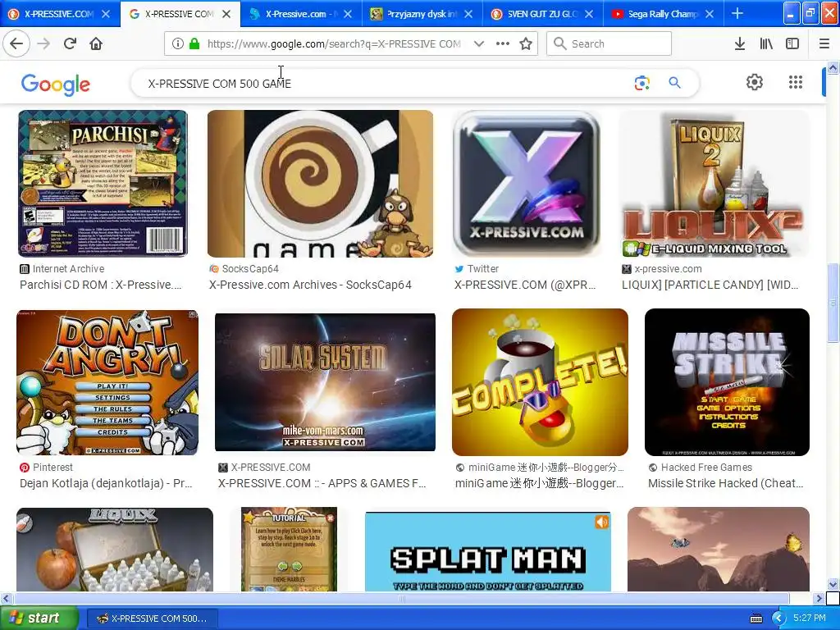The height and width of the screenshot is (630, 840).
Task: Click the vertical scrollbar up arrow
Action: (x=833, y=67)
